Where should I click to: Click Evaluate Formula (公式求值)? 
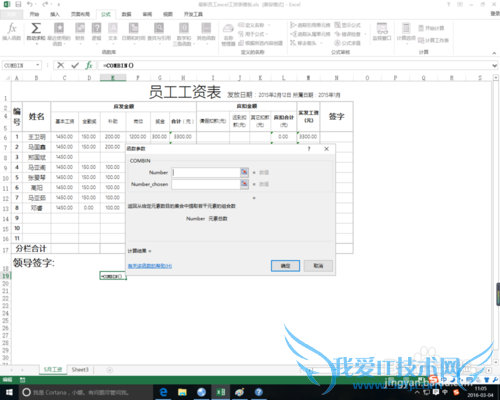[348, 43]
